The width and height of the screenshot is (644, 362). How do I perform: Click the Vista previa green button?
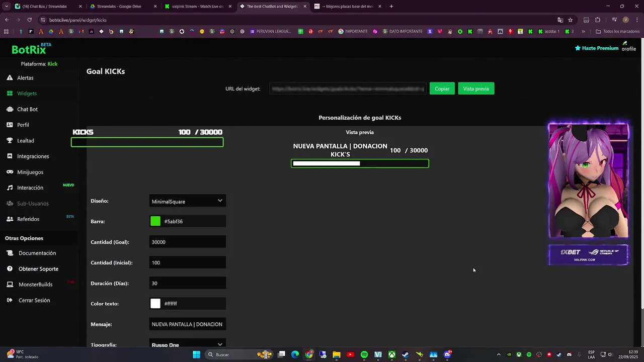pyautogui.click(x=476, y=88)
